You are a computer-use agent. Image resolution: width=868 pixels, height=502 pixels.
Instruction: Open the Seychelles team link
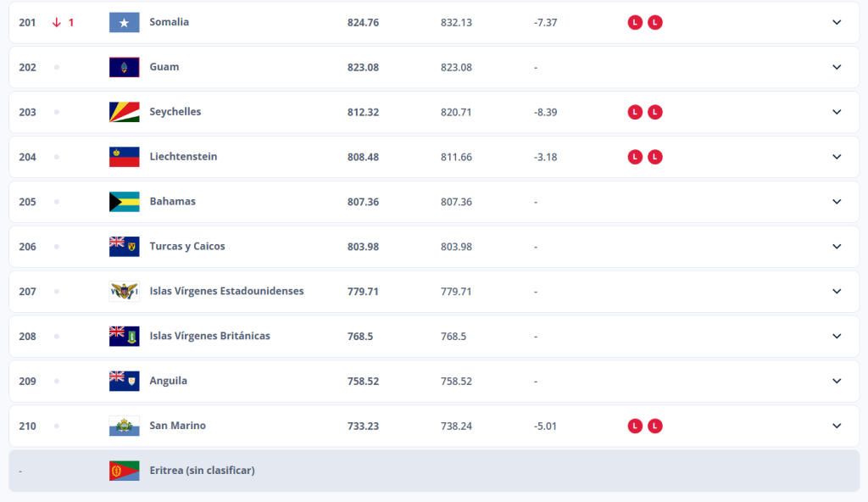pyautogui.click(x=175, y=112)
